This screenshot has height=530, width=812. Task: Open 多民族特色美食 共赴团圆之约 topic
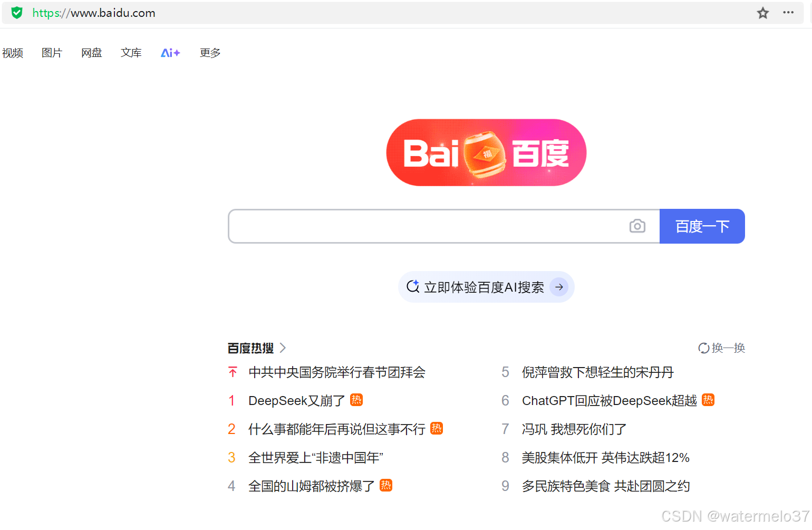click(606, 486)
